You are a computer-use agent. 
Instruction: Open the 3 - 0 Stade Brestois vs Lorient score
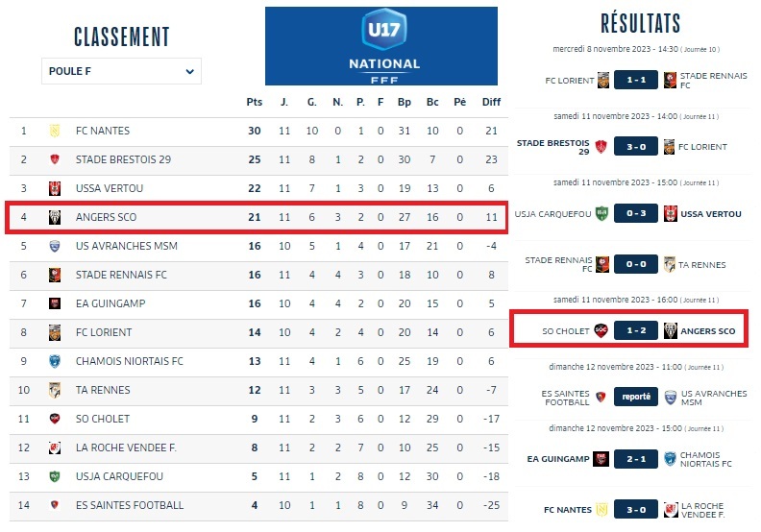(635, 147)
